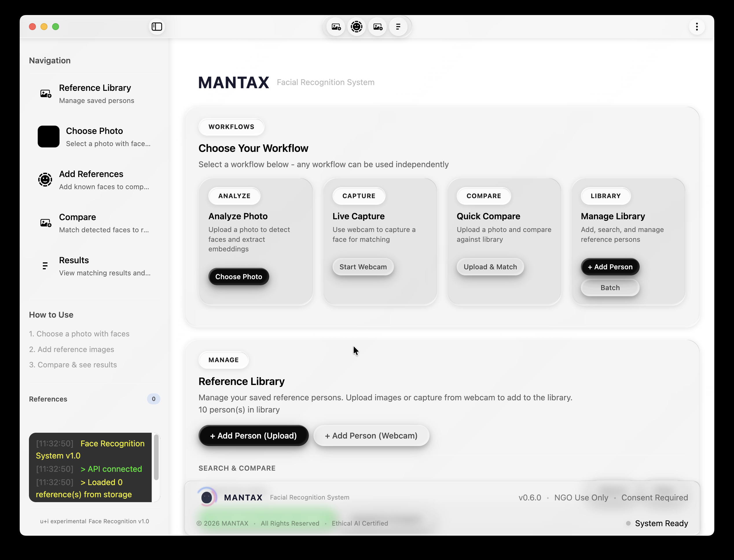
Task: Click the black Choose Photo square in sidebar
Action: tap(49, 136)
